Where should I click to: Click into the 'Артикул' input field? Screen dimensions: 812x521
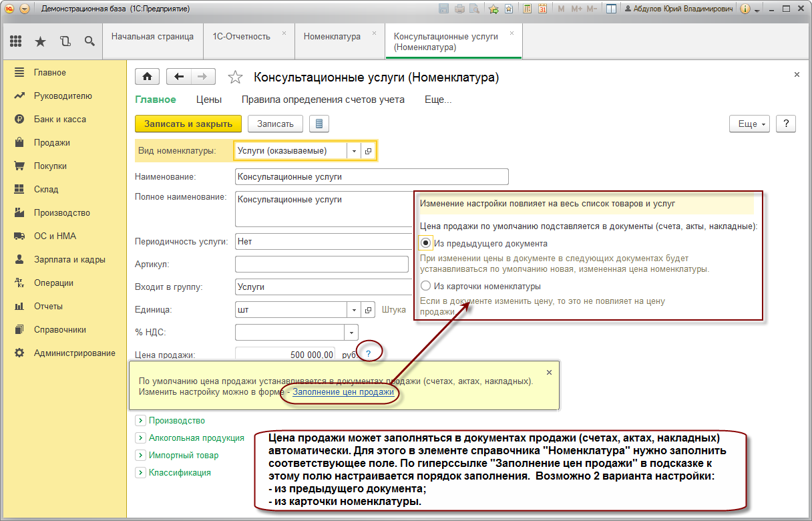(322, 265)
